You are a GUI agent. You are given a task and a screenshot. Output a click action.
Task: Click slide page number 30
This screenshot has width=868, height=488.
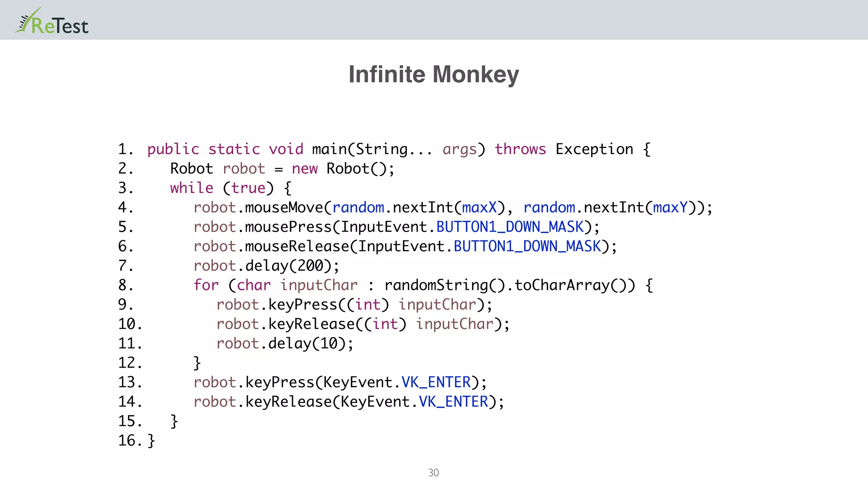[434, 473]
